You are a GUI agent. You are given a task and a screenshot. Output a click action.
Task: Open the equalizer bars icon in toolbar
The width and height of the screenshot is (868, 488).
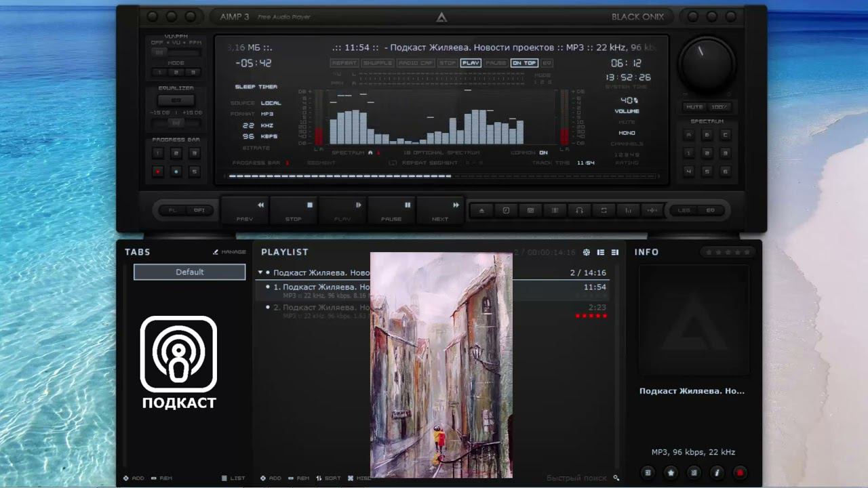click(628, 210)
